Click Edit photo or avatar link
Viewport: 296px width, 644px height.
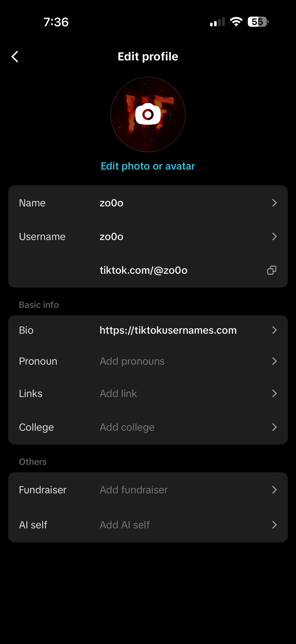pos(148,166)
